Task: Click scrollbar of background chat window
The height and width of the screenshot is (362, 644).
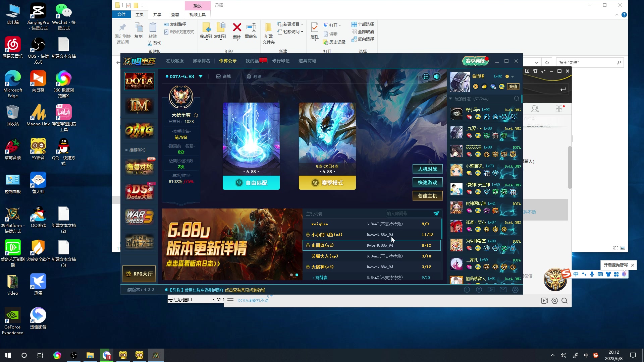Action: (570, 168)
